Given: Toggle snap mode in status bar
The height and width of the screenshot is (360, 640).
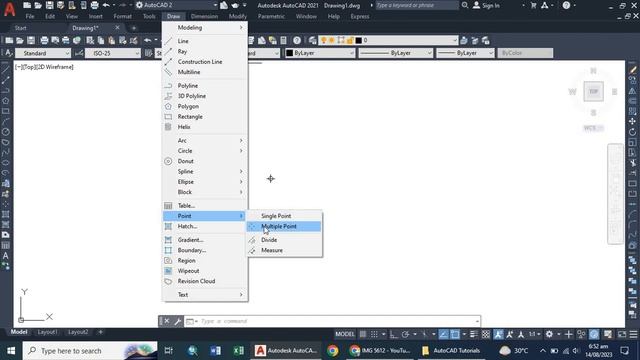Looking at the screenshot, I should tap(374, 334).
